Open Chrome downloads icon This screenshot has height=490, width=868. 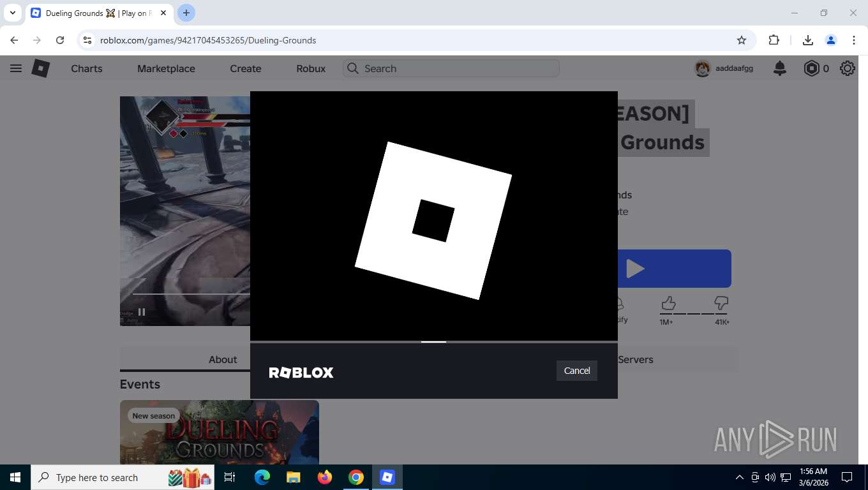point(808,40)
